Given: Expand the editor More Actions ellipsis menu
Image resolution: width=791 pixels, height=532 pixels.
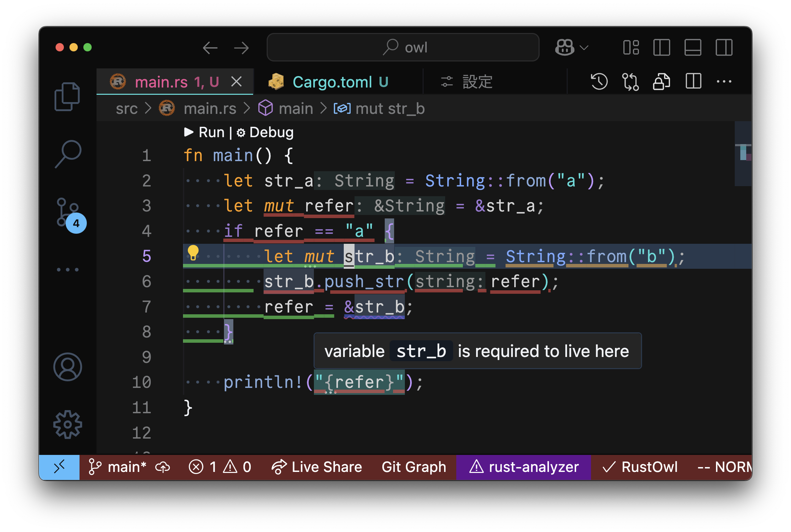Looking at the screenshot, I should tap(724, 82).
